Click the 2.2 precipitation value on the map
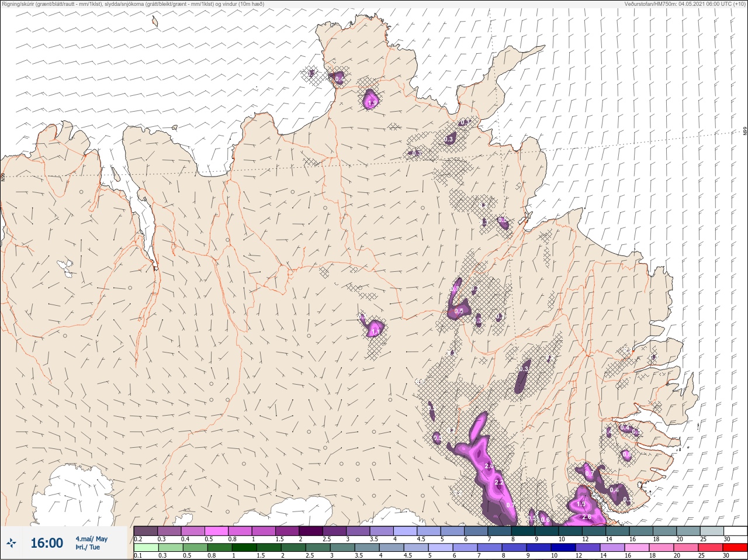This screenshot has height=560, width=748. pyautogui.click(x=498, y=483)
